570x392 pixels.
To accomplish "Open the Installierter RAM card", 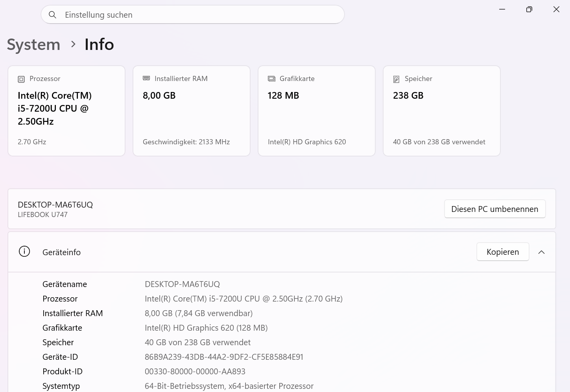I will pos(192,111).
